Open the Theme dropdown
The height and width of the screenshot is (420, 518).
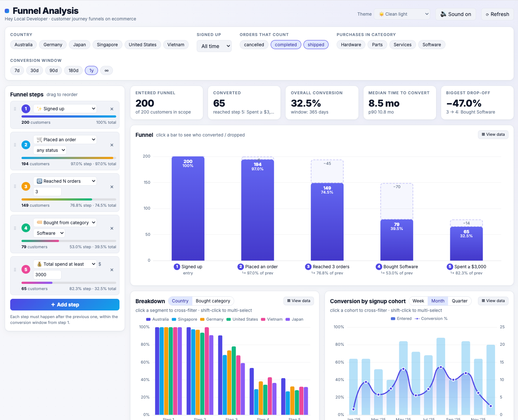402,14
